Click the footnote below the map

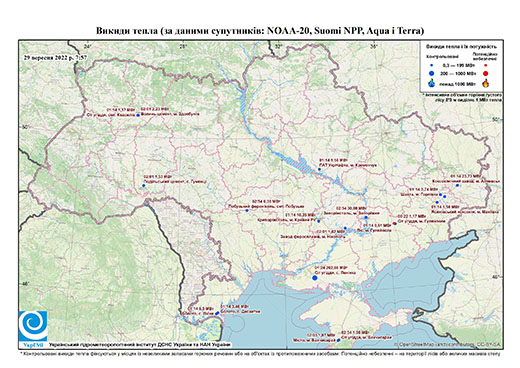coord(261,353)
